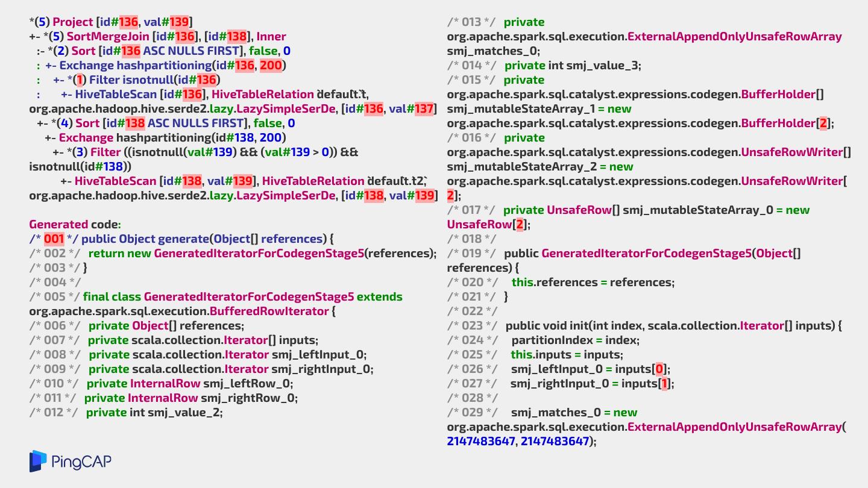Select code line 002 "return new GeneratedIteratorForCodegenStage5"
The image size is (868, 488).
pyautogui.click(x=233, y=253)
